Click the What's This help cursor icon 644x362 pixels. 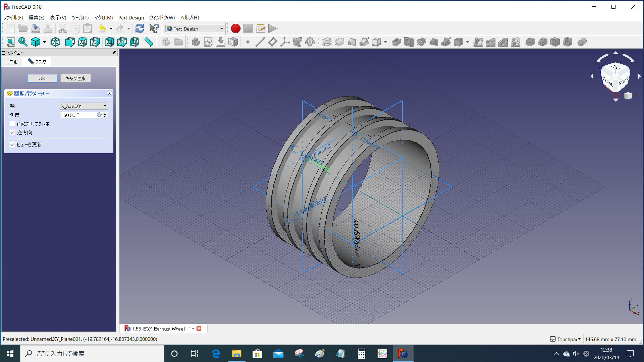click(154, 28)
